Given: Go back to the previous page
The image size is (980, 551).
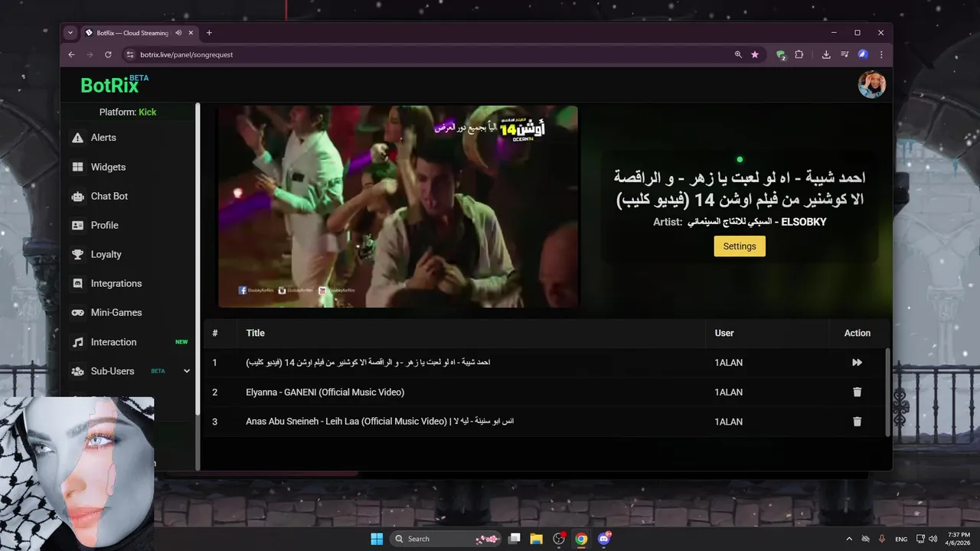Looking at the screenshot, I should (71, 54).
